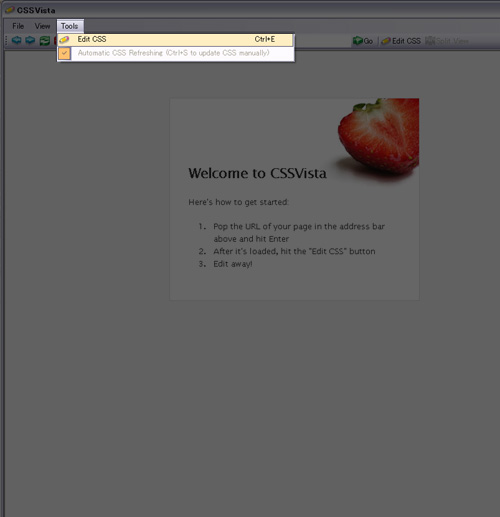
Task: Click the step Pop the URL of your page
Action: point(299,233)
